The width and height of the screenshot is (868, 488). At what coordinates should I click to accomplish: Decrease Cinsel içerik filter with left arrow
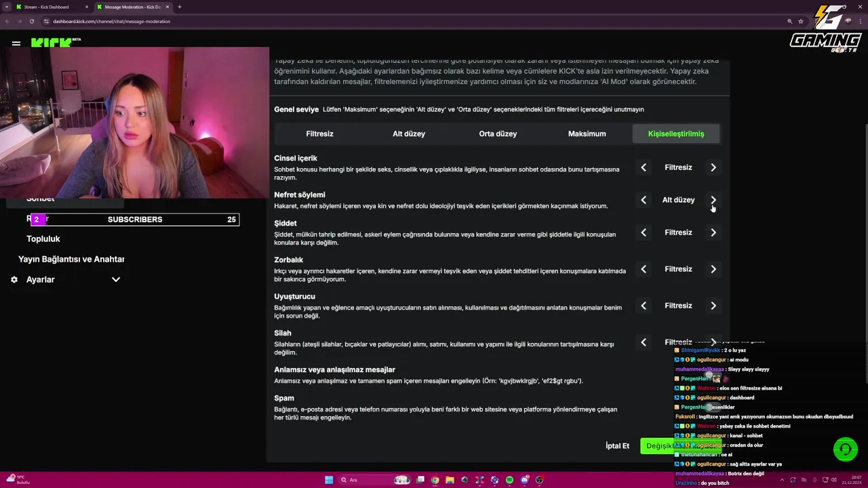click(x=644, y=167)
